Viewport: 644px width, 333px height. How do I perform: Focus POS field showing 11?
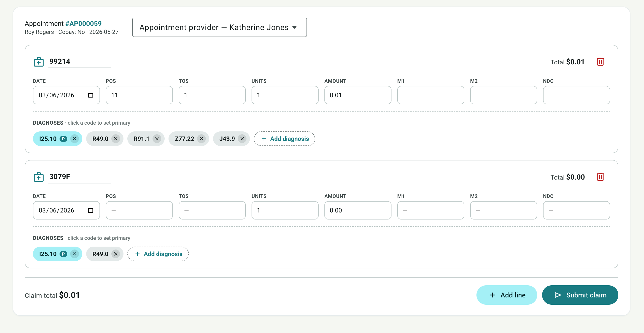(139, 95)
